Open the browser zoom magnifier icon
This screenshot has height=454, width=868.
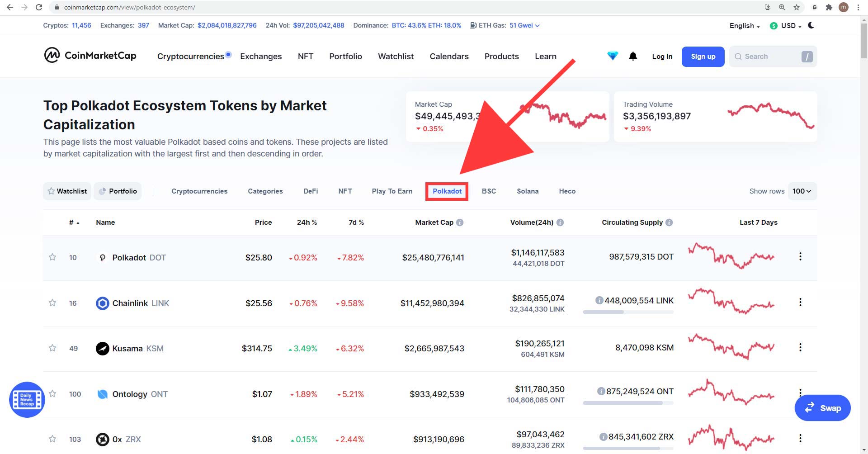(782, 7)
